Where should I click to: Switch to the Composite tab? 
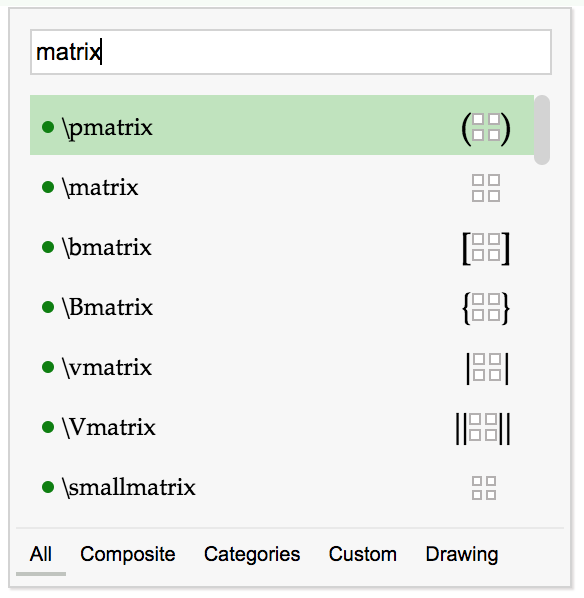[127, 554]
